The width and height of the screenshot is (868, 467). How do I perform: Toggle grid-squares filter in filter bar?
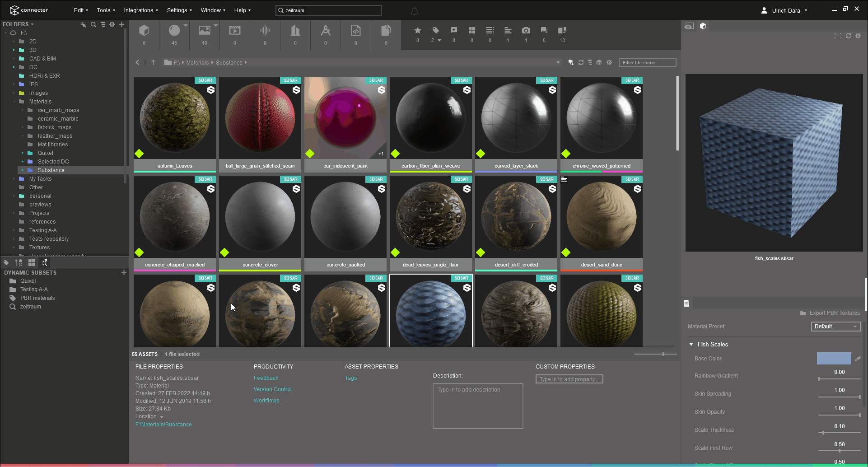tap(472, 30)
